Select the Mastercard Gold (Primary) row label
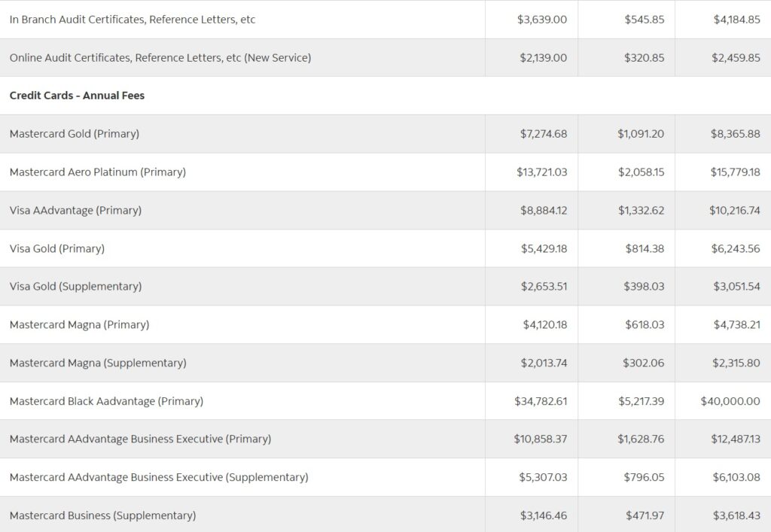Image resolution: width=771 pixels, height=532 pixels. pyautogui.click(x=75, y=134)
